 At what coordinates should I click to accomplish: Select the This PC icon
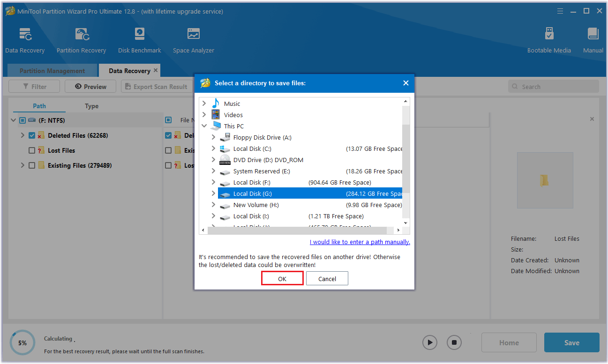pyautogui.click(x=215, y=126)
